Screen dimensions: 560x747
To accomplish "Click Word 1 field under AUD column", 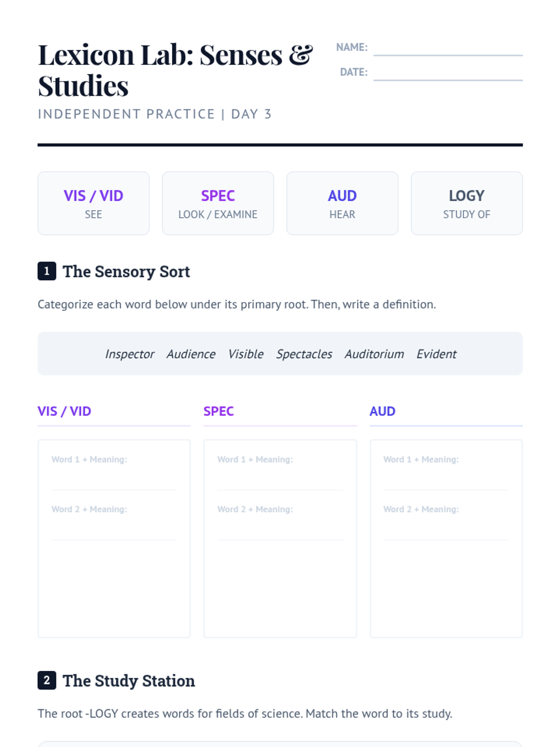I will pos(446,472).
